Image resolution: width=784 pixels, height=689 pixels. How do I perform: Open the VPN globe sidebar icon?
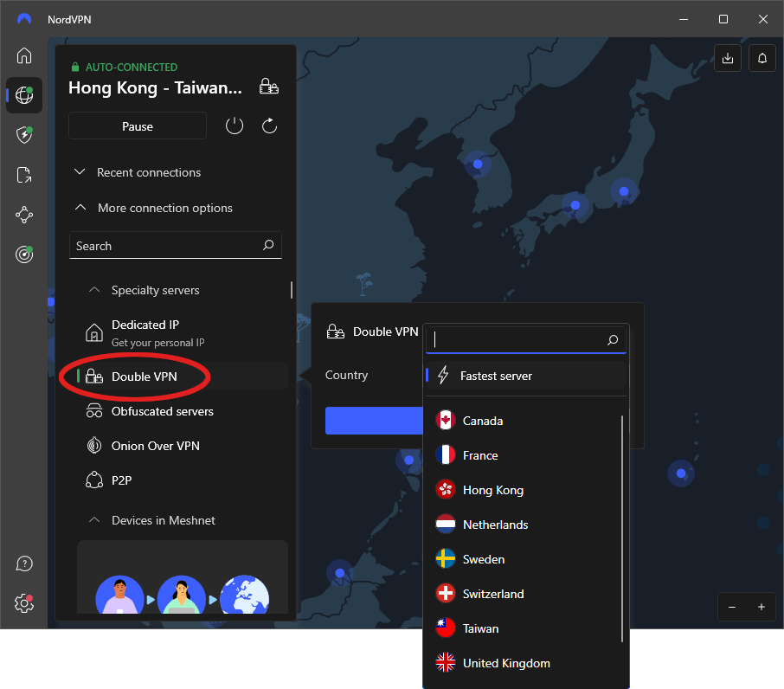click(24, 95)
